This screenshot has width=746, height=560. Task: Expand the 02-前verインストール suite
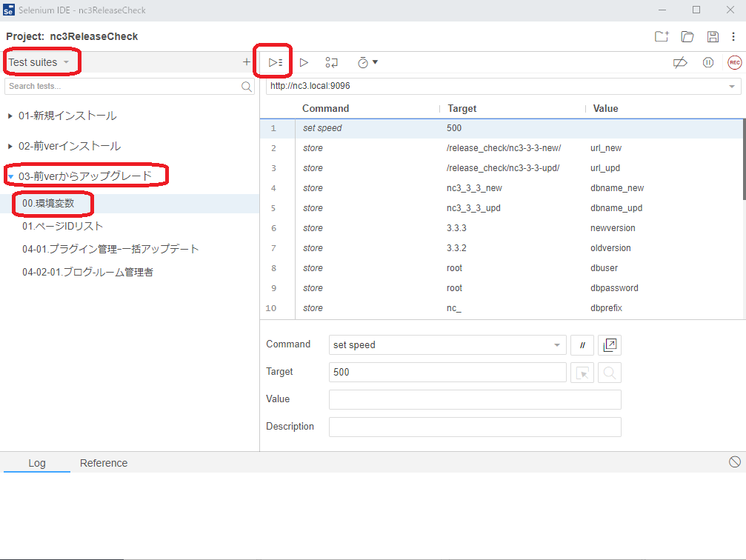[10, 146]
